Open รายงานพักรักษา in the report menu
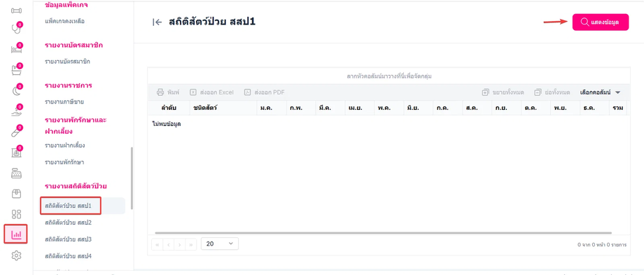Image resolution: width=644 pixels, height=275 pixels. click(x=64, y=162)
